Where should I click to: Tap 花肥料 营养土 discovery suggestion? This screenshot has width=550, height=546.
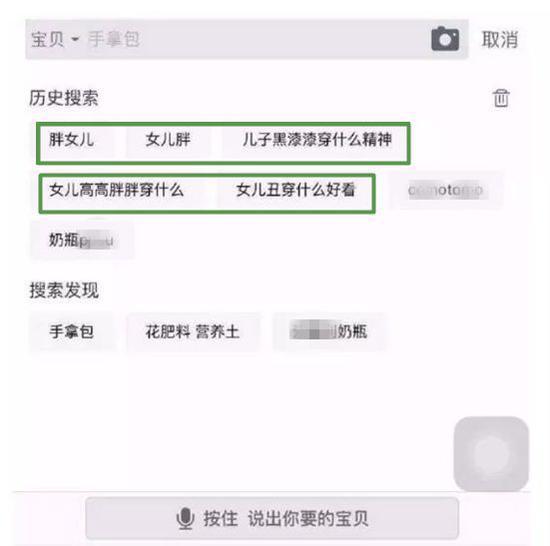point(193,331)
